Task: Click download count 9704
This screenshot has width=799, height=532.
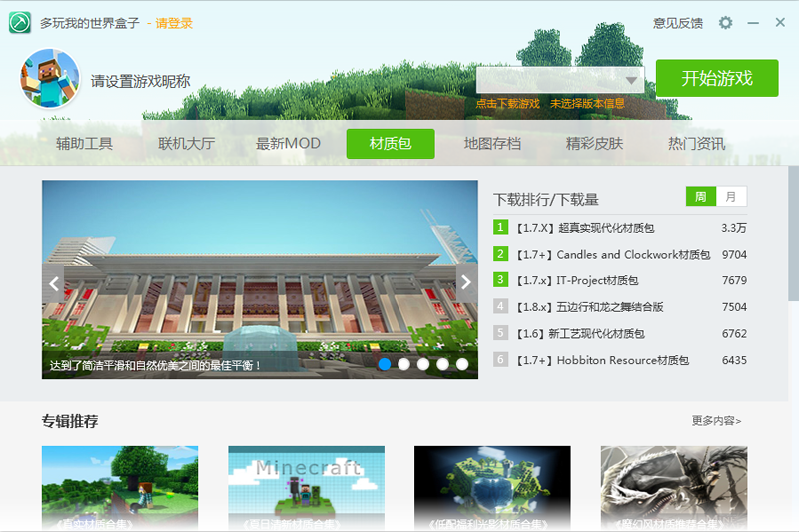Action: [734, 254]
